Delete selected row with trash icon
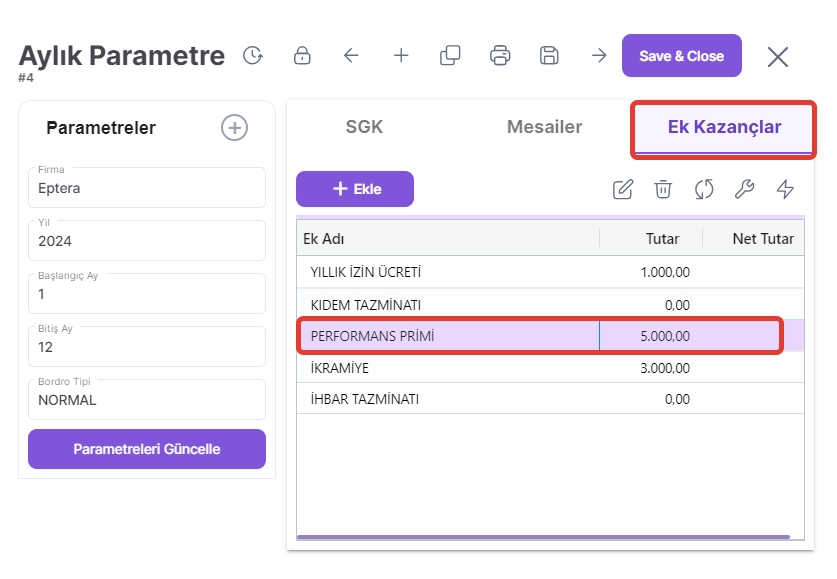 [663, 189]
